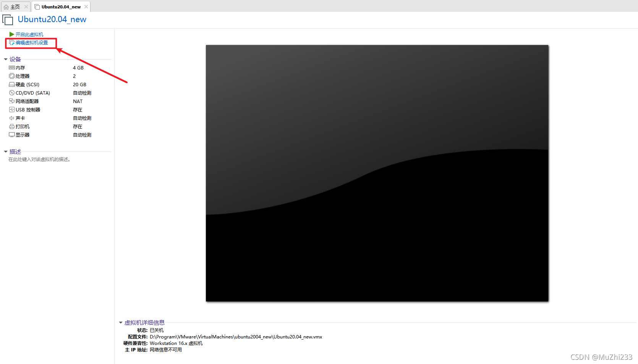Viewport: 638px width, 364px height.
Task: Select the 声卡 device label
Action: pos(20,118)
